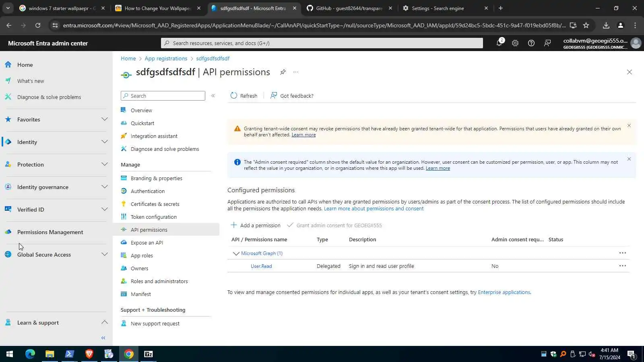This screenshot has height=362, width=644.
Task: Click Learn more in the info banner
Action: (438, 168)
